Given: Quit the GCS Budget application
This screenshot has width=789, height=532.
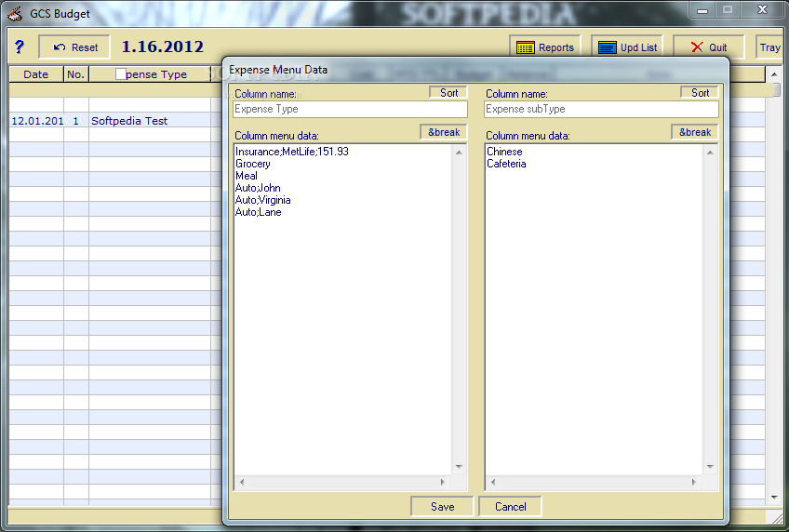Looking at the screenshot, I should 708,47.
